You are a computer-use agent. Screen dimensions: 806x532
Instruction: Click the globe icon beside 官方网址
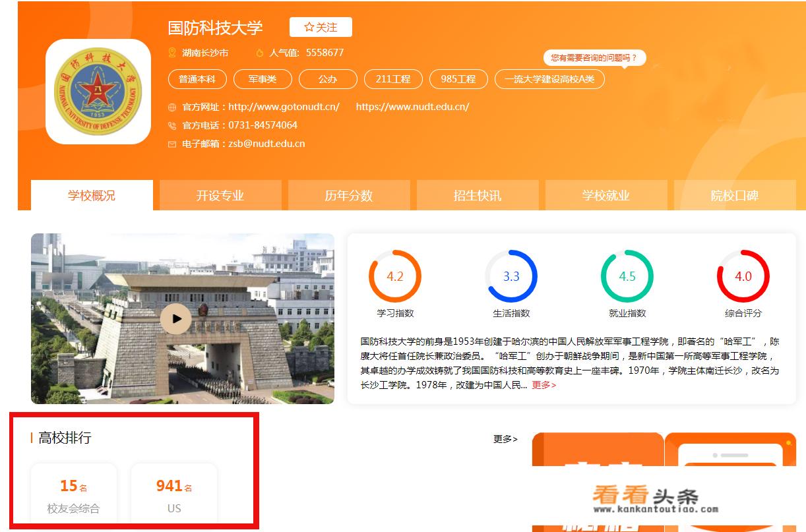pos(172,107)
